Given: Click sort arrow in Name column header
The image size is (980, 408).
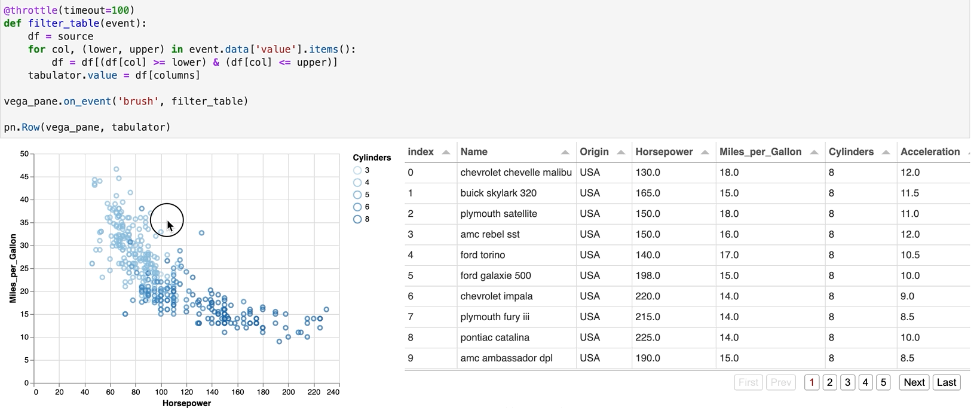Looking at the screenshot, I should tap(565, 152).
